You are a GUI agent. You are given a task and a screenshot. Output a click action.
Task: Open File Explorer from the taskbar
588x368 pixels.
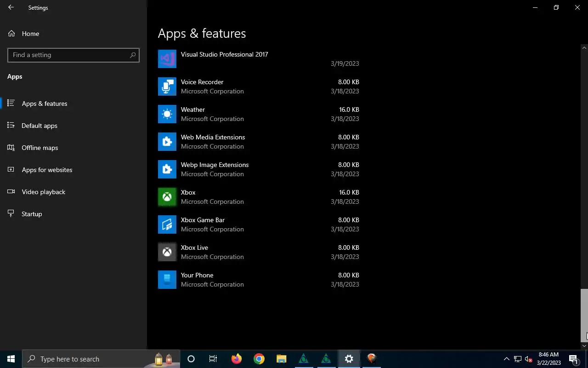pos(281,359)
